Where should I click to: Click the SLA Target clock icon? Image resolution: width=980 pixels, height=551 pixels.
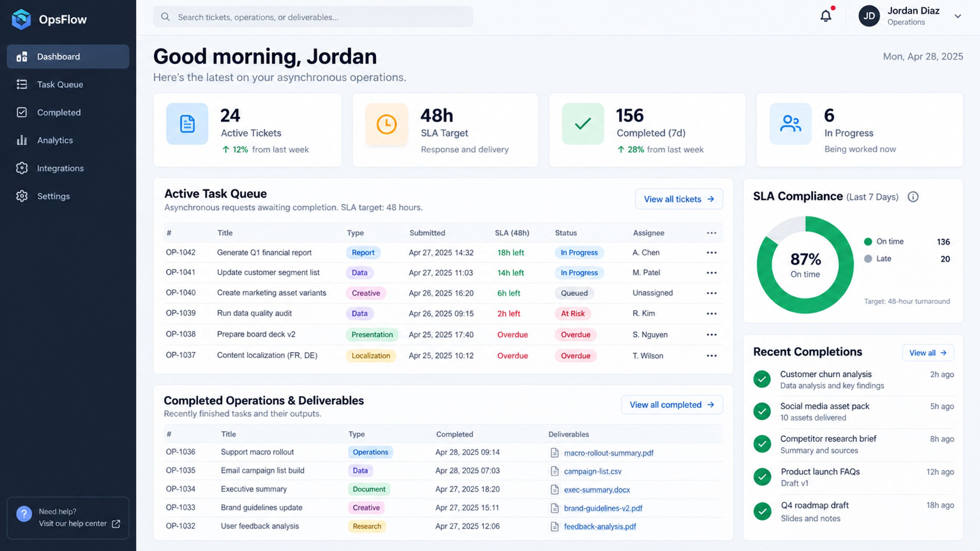tap(387, 124)
